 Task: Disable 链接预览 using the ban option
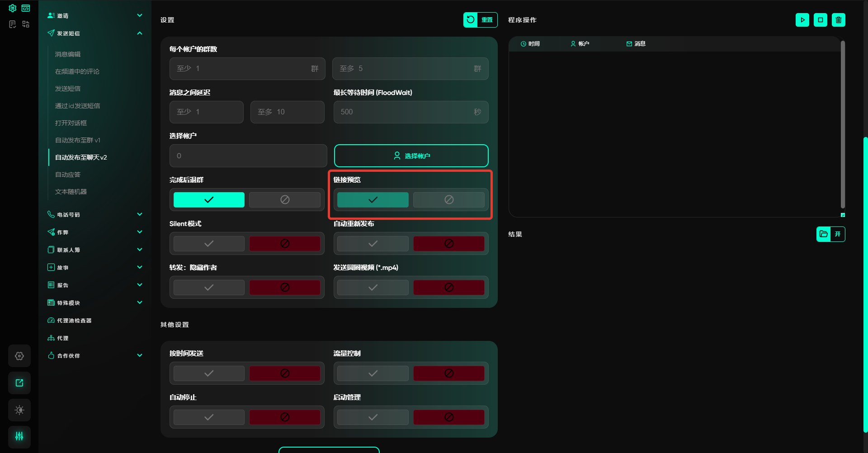click(x=448, y=200)
